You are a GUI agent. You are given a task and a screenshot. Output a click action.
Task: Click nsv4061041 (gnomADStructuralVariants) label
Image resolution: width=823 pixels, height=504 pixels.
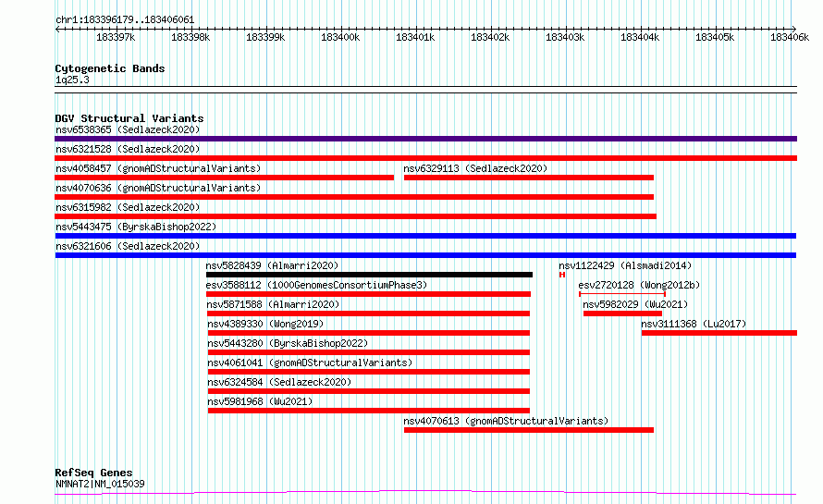click(310, 363)
